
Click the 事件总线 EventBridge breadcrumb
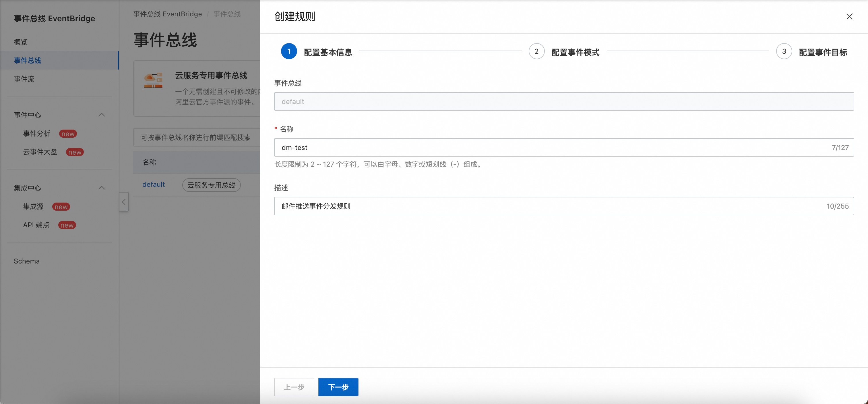[x=167, y=14]
